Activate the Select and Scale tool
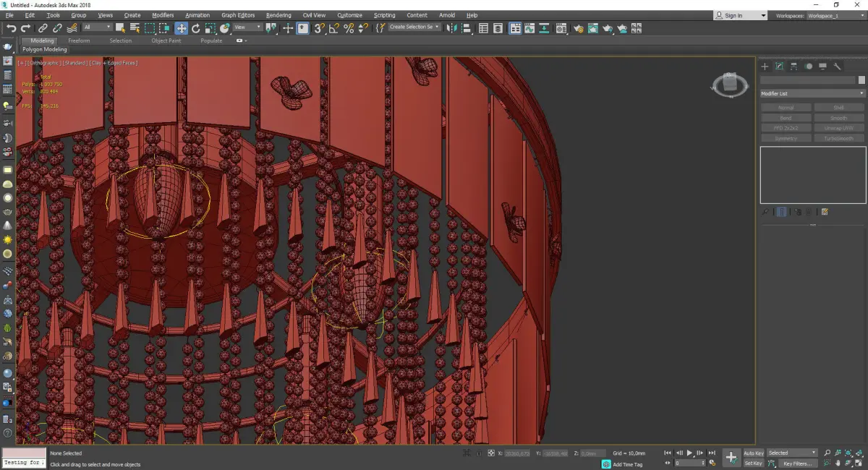The height and width of the screenshot is (470, 868). [x=210, y=28]
